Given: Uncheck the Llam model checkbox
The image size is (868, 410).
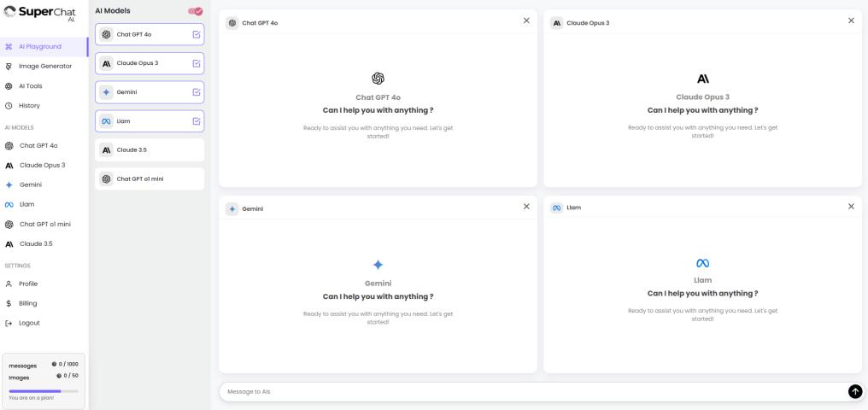Looking at the screenshot, I should click(196, 121).
